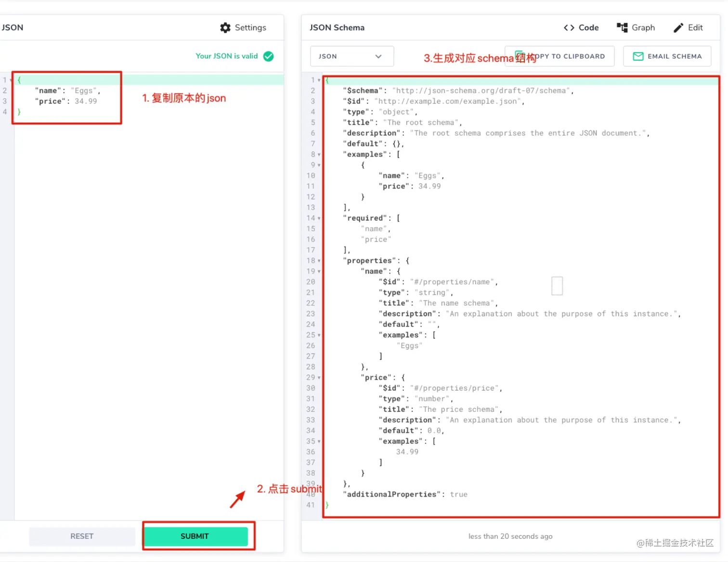Screen dimensions: 728x562
Task: Click the SUBMIT button
Action: (x=195, y=536)
